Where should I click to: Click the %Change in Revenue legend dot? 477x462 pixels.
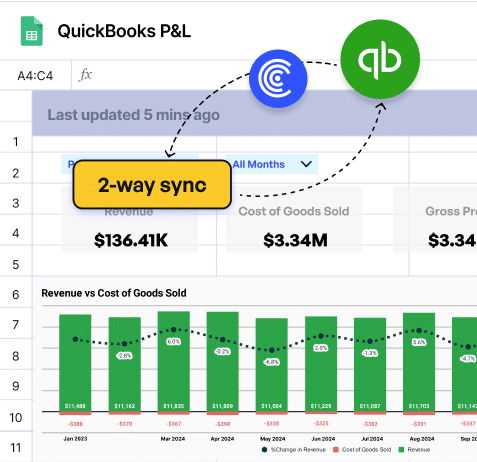point(264,450)
